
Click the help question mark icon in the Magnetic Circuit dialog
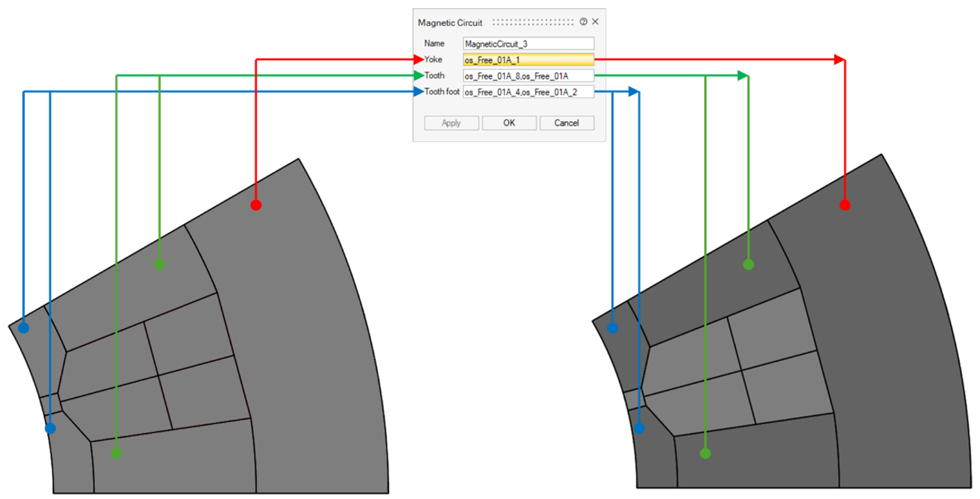[583, 22]
